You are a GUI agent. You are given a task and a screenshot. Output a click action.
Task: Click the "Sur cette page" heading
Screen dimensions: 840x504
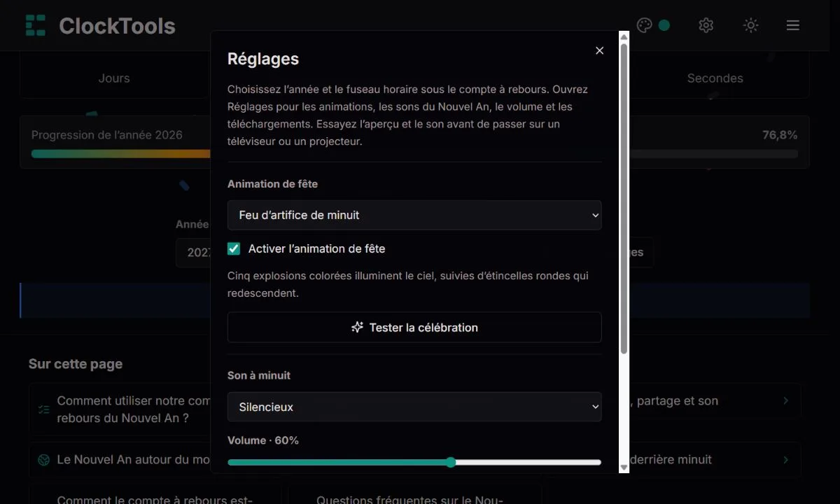pos(76,364)
